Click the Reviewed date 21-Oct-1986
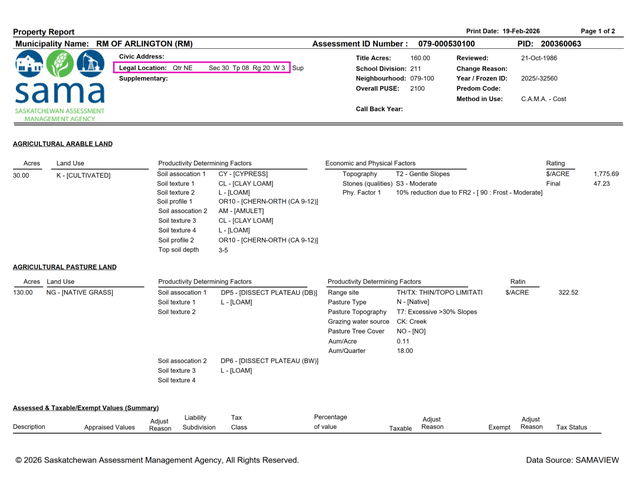The height and width of the screenshot is (494, 640). tap(539, 58)
